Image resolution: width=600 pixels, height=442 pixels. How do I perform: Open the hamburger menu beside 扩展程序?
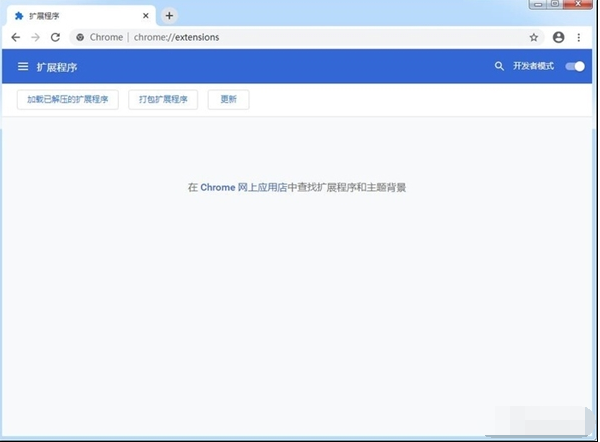click(x=23, y=67)
